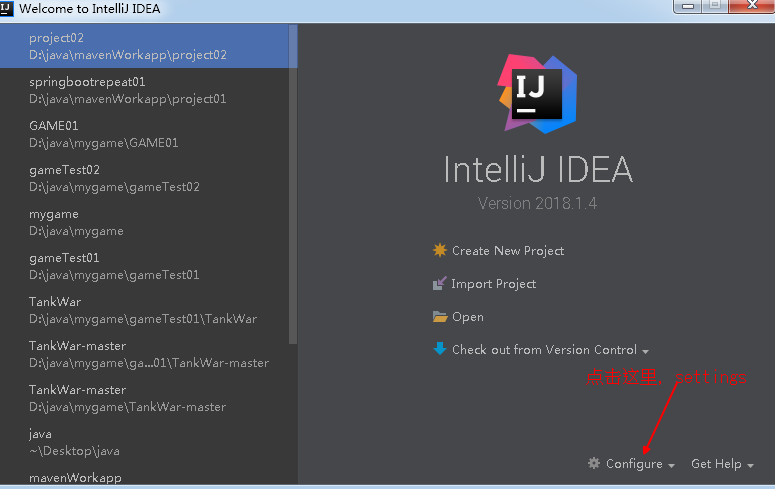Click path D:\java\mavenWorkapp\project02
Screen dimensions: 775x489
click(128, 55)
